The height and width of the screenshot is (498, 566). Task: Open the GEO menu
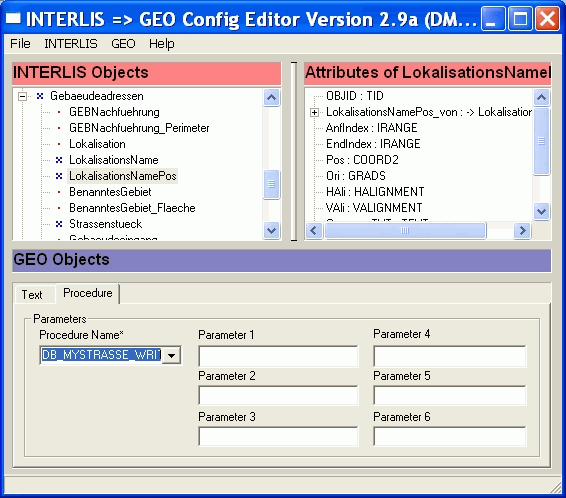click(123, 44)
